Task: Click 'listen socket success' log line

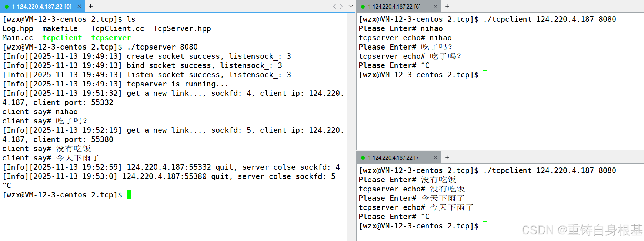Action: click(147, 75)
